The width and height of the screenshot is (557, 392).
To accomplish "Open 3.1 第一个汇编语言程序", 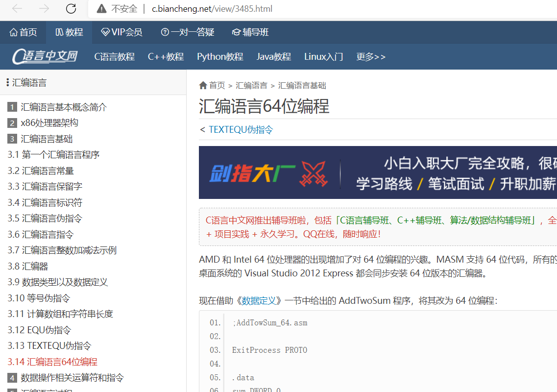I will (53, 155).
